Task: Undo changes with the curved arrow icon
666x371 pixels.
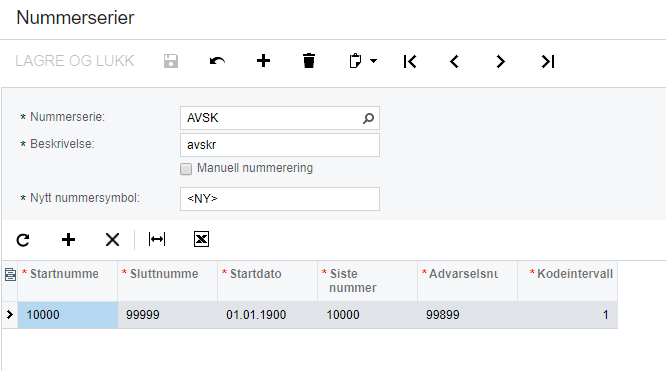Action: pos(217,61)
